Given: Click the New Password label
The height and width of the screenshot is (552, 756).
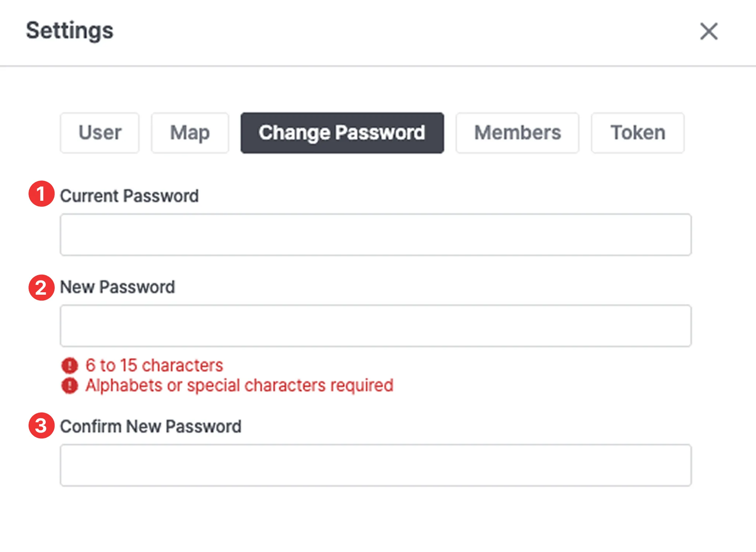Looking at the screenshot, I should tap(117, 287).
